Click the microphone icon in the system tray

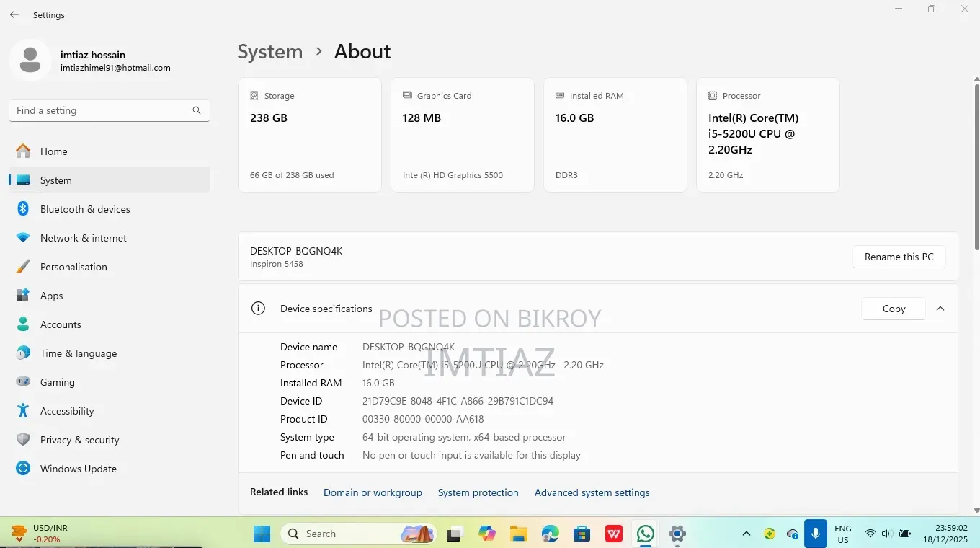point(815,534)
